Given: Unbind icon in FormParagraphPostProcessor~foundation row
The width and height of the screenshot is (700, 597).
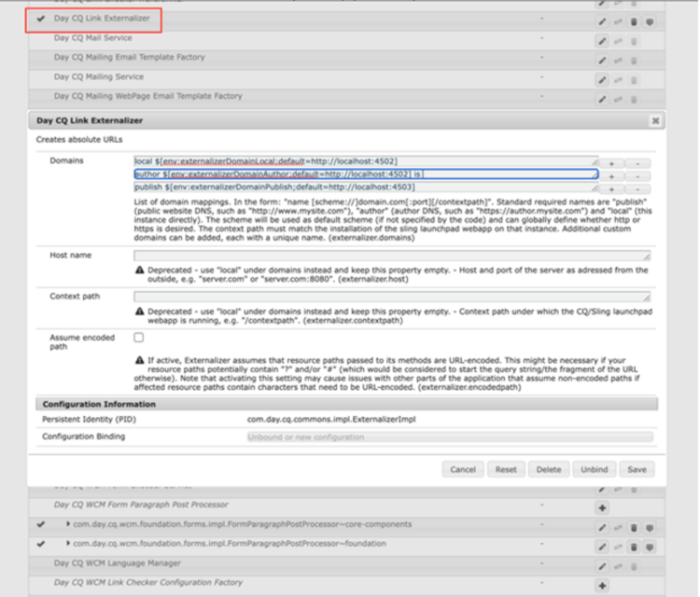Looking at the screenshot, I should point(618,547).
